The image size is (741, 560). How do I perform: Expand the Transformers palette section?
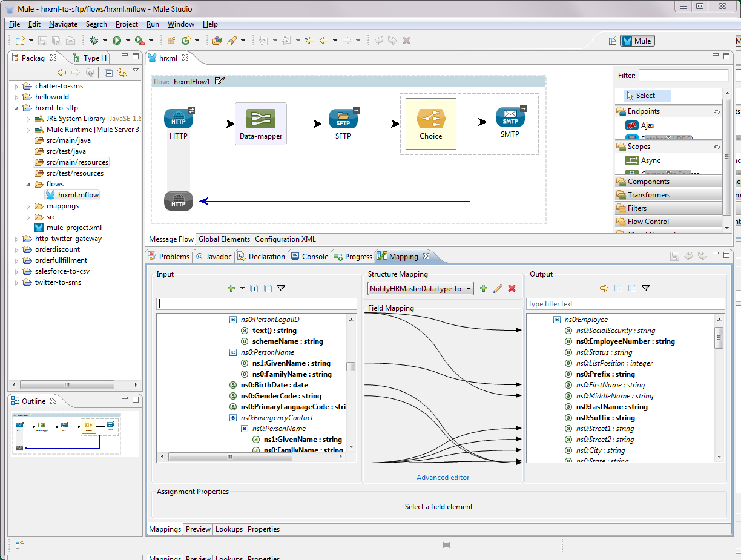click(648, 195)
